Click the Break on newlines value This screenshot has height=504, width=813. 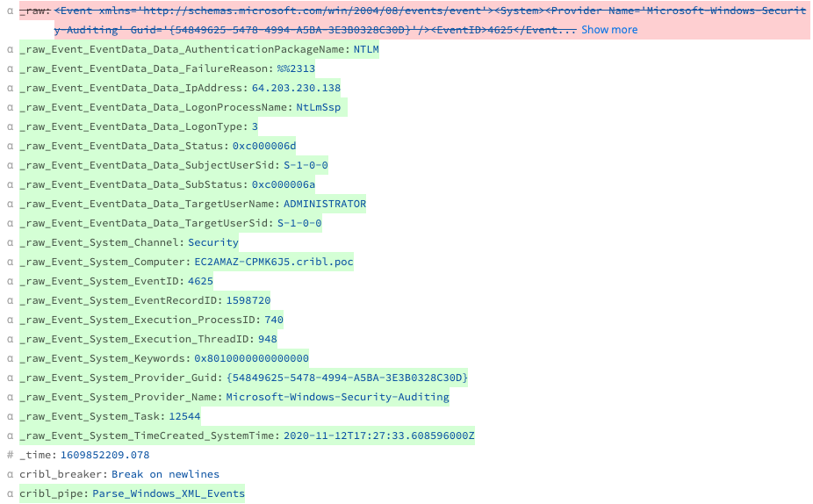(x=165, y=474)
